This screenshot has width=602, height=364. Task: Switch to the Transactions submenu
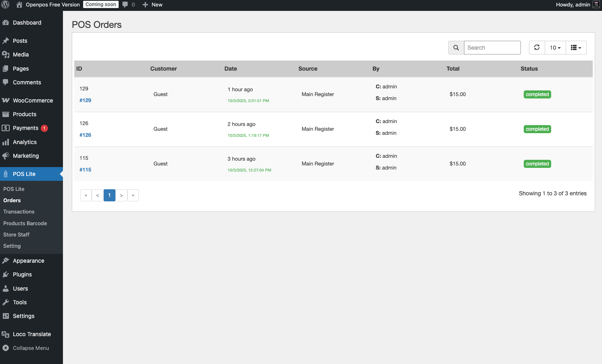pyautogui.click(x=19, y=211)
